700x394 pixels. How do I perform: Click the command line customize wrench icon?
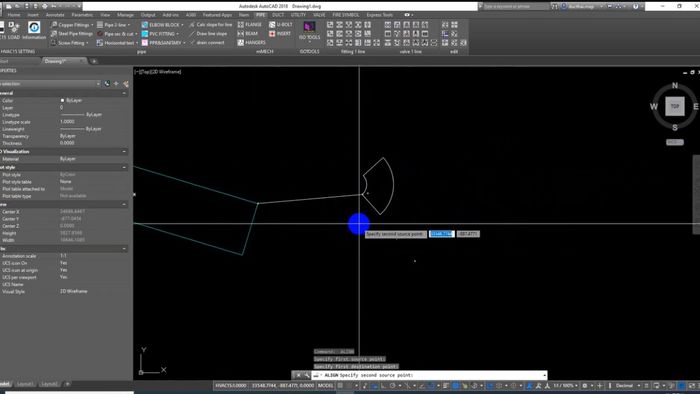click(307, 375)
